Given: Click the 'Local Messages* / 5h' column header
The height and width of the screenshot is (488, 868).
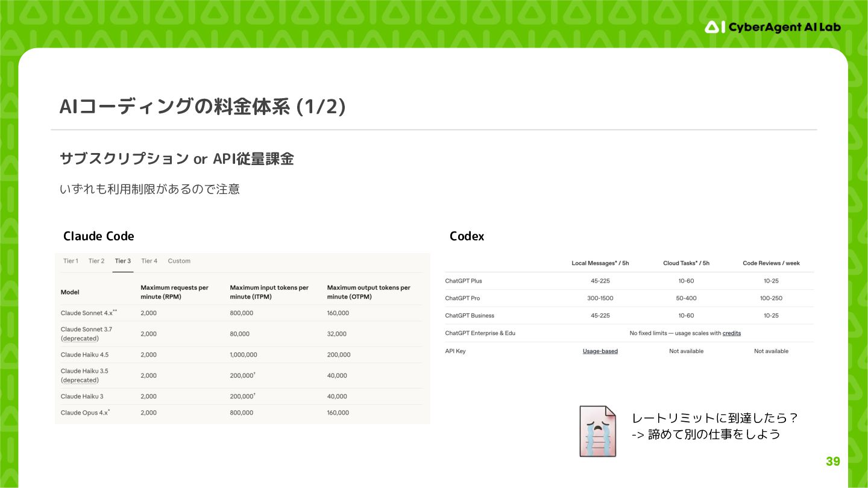Looking at the screenshot, I should click(x=600, y=263).
